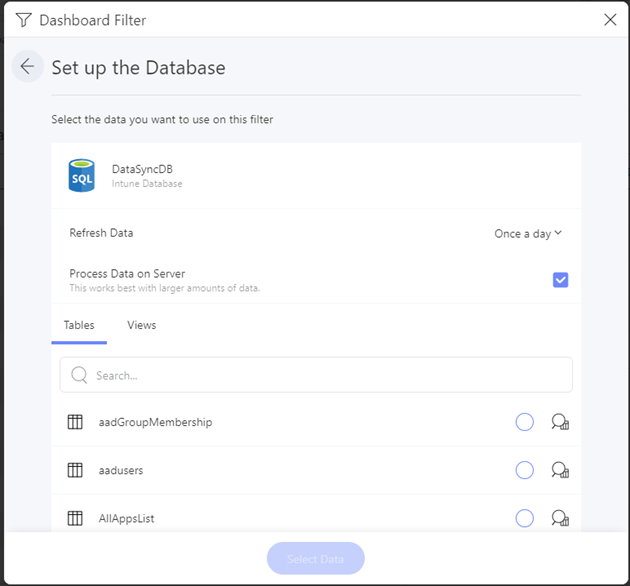Open the Once a day refresh dropdown

click(x=528, y=234)
